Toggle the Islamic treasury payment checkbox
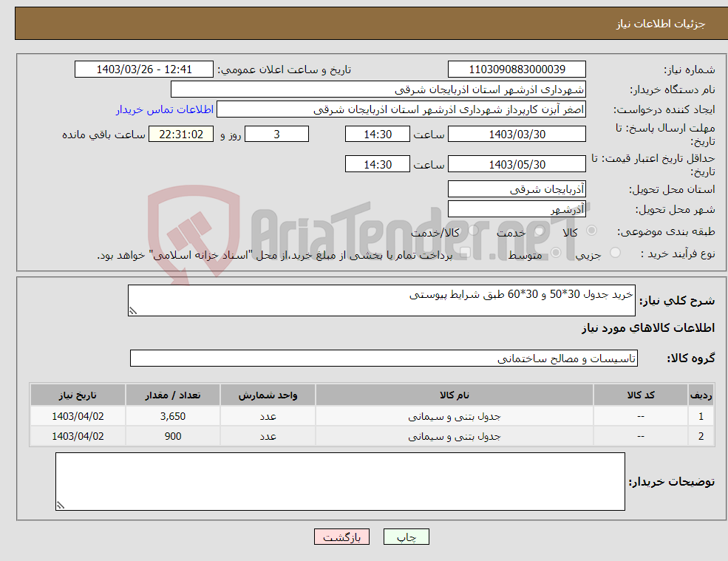728x561 pixels. coord(465,253)
